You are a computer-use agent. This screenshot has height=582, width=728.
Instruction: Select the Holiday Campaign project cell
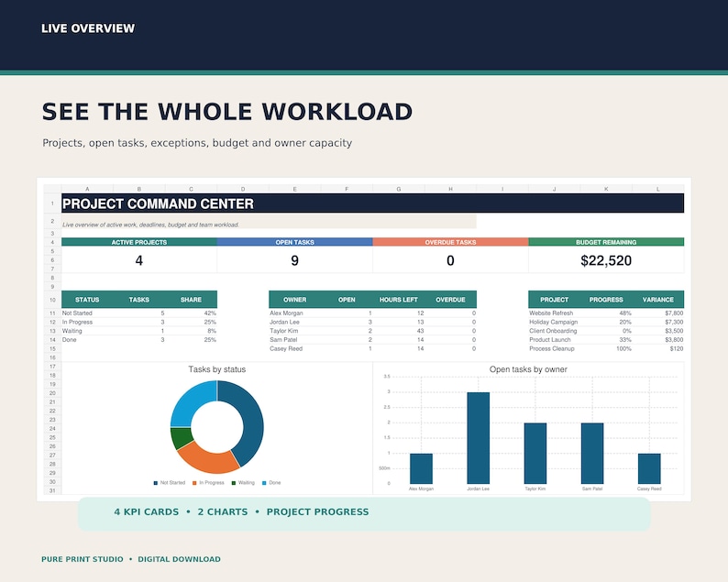coord(555,322)
